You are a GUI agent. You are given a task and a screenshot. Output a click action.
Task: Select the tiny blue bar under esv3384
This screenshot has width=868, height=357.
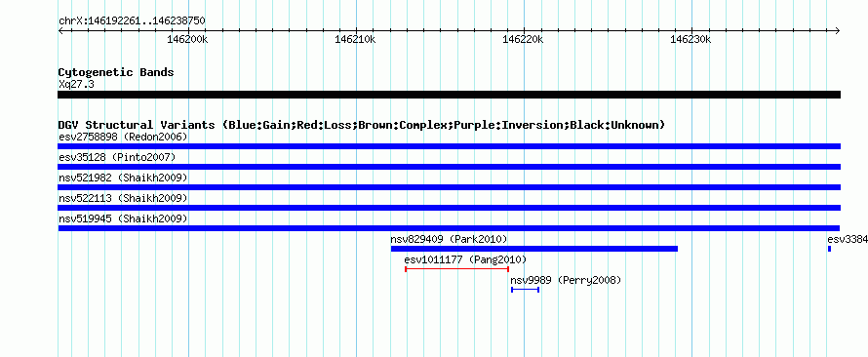tap(829, 249)
